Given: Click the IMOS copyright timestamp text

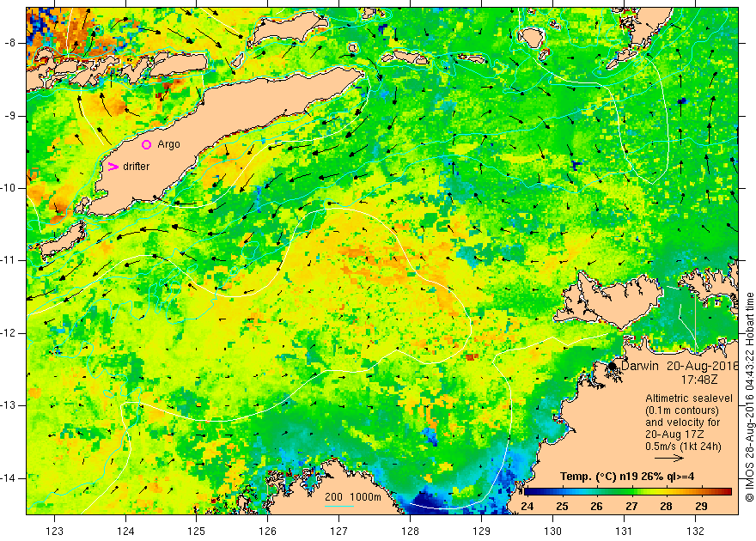Looking at the screenshot, I should (749, 398).
